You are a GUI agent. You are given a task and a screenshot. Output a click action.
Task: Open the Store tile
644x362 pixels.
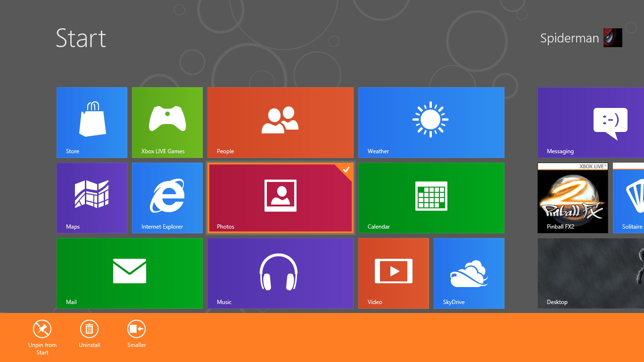coord(92,123)
